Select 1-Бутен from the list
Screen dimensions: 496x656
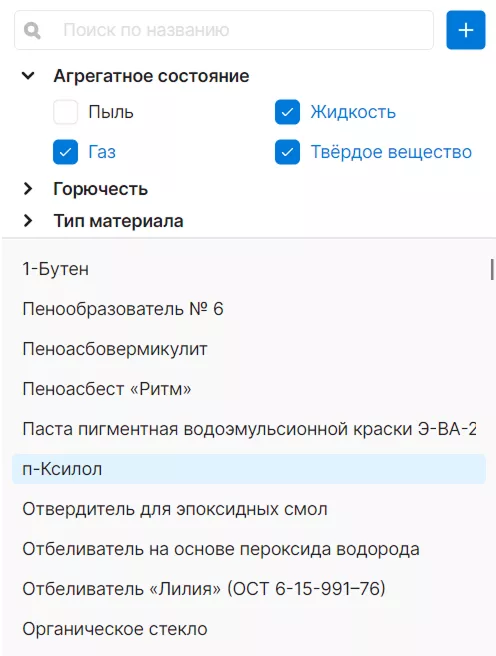point(249,269)
